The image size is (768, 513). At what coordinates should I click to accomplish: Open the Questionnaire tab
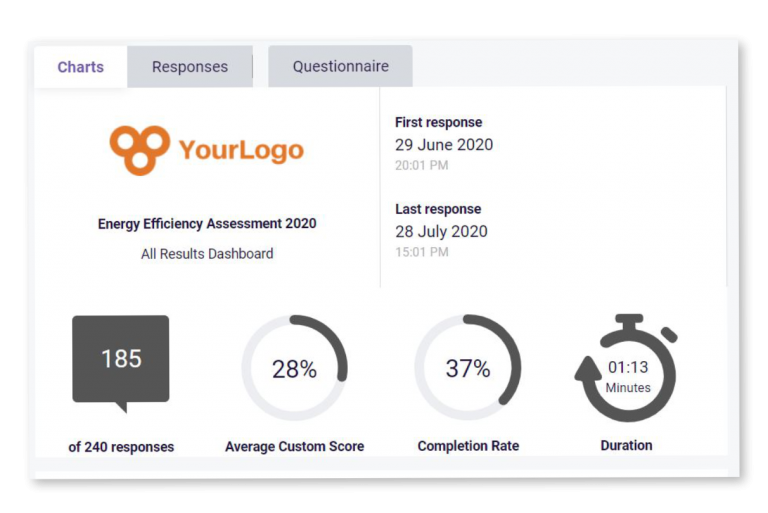[x=341, y=66]
